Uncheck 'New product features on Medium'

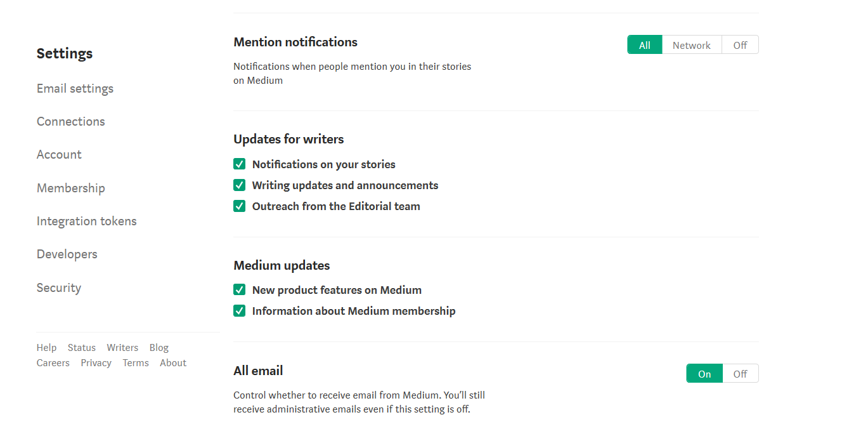(239, 289)
